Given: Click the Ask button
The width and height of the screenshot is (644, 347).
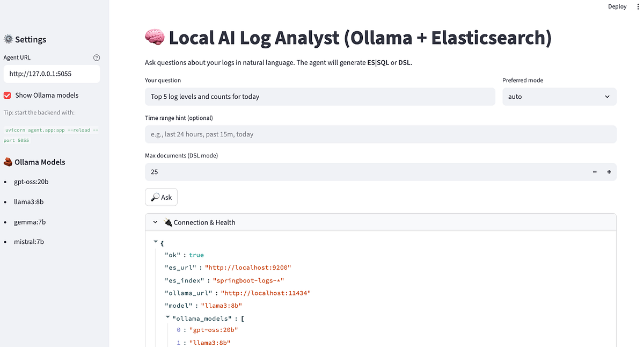Looking at the screenshot, I should [x=161, y=197].
